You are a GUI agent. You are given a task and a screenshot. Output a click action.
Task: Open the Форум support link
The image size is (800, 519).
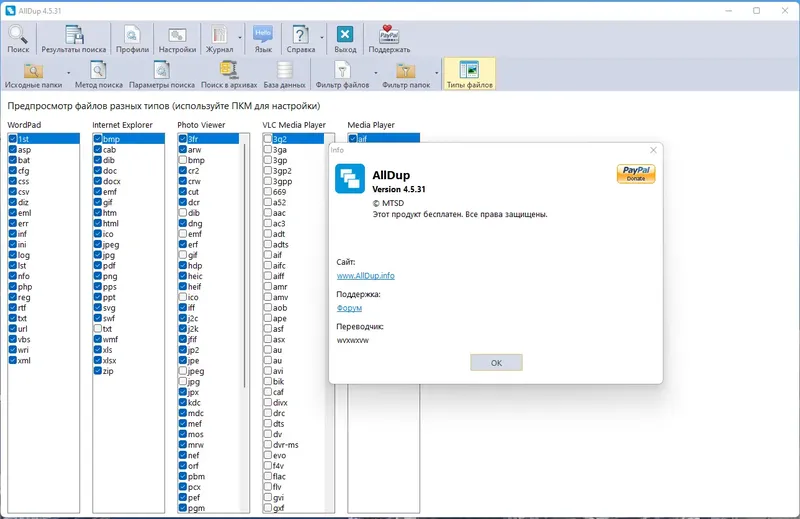pyautogui.click(x=349, y=308)
